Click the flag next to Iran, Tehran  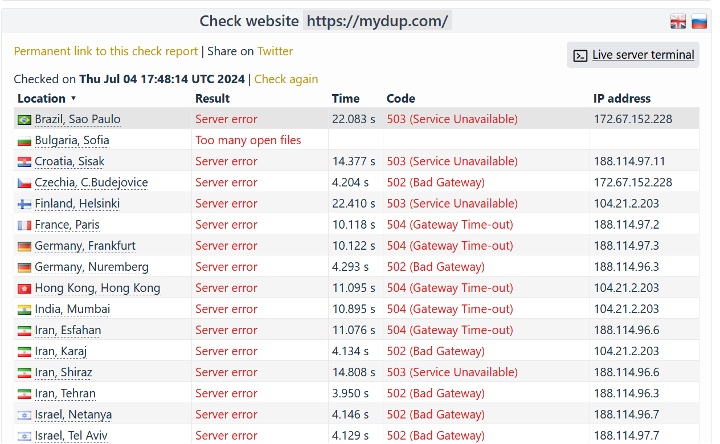click(x=24, y=394)
